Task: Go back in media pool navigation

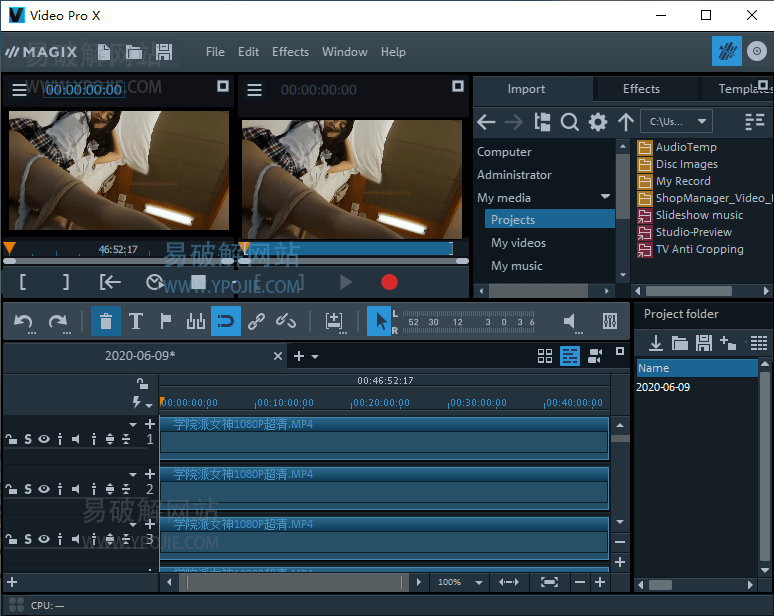Action: [486, 122]
